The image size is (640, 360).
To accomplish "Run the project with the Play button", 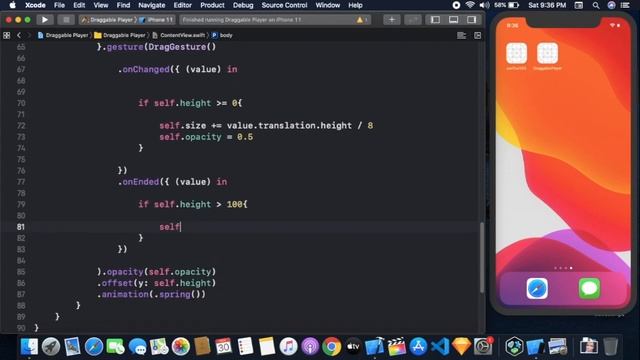I will 45,20.
